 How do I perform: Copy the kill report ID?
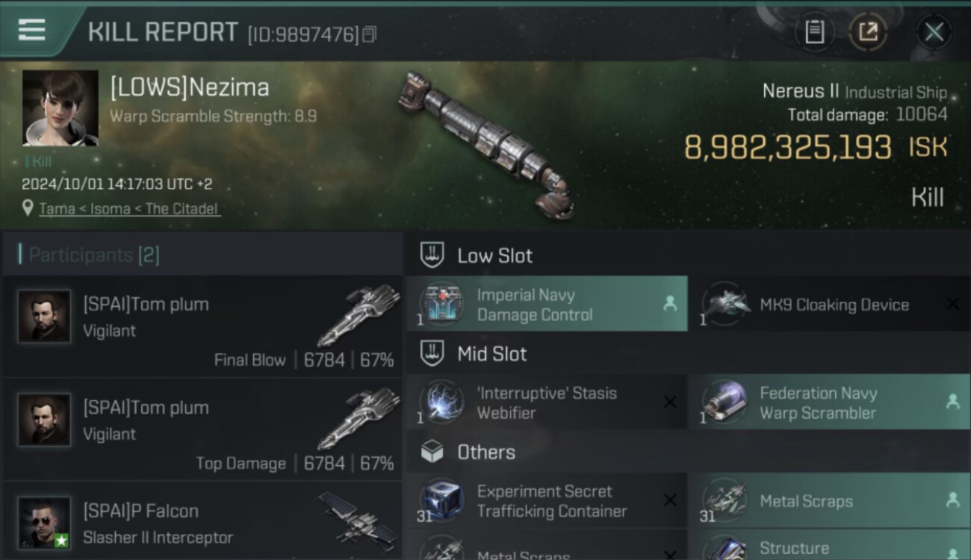tap(370, 34)
